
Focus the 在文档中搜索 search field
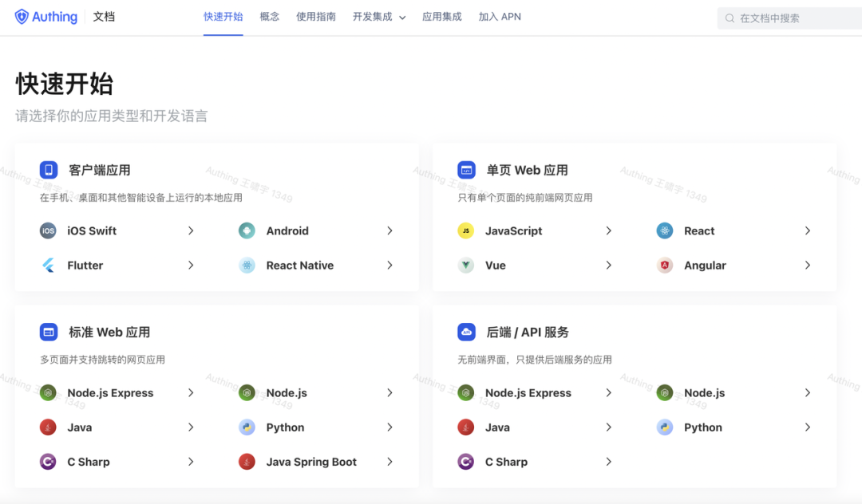point(790,18)
